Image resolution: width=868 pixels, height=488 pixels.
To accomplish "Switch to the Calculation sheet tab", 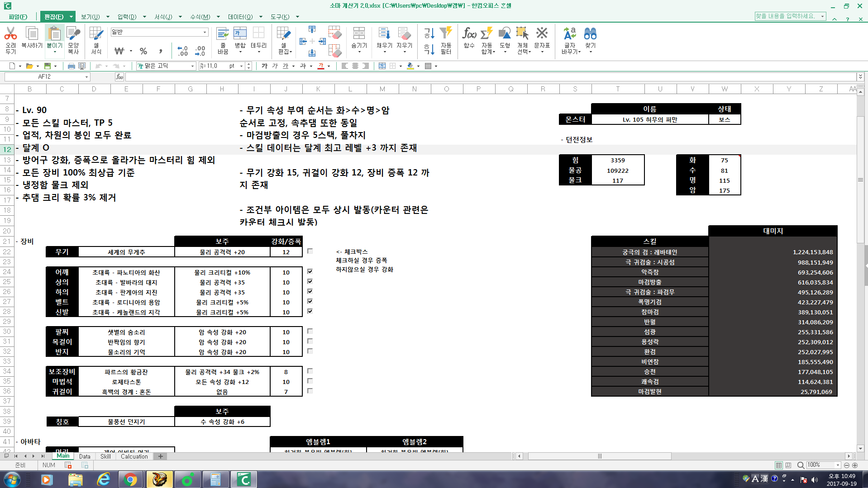I will 134,456.
